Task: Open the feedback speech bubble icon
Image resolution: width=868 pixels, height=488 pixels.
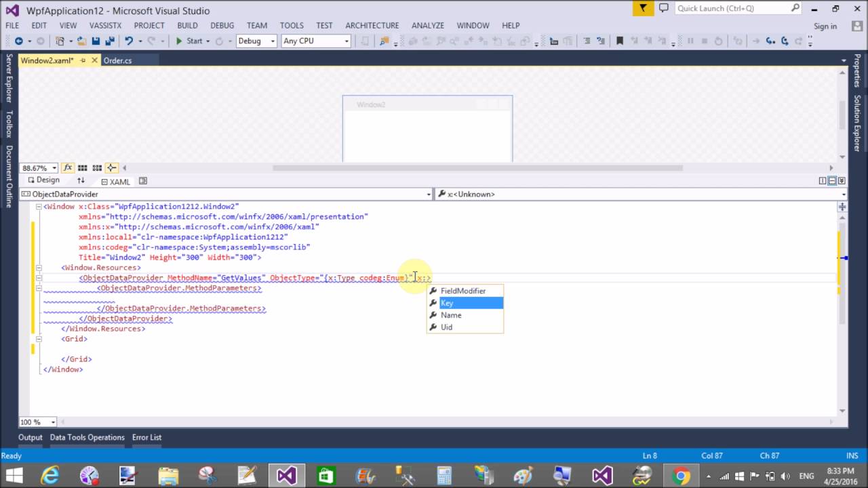Action: pos(664,8)
